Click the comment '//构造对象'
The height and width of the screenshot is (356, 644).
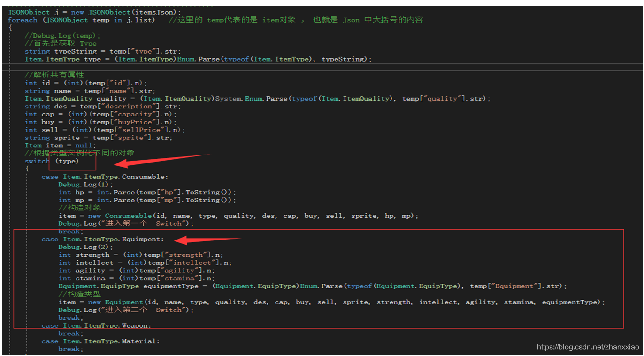(x=80, y=208)
